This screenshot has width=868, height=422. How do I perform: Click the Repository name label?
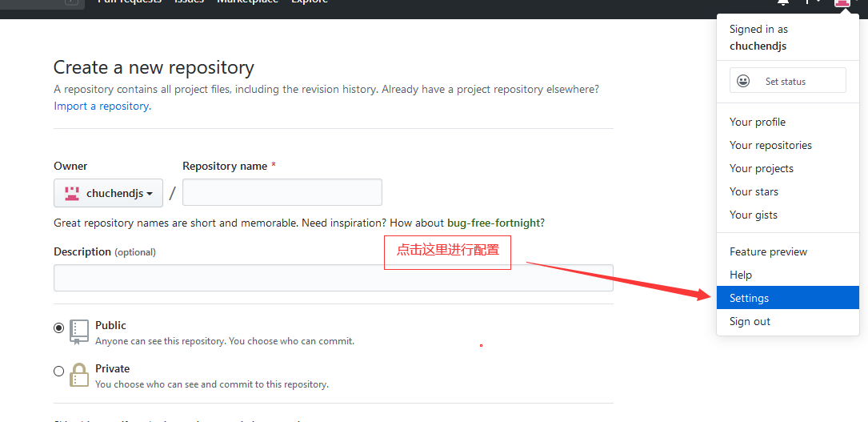(229, 166)
